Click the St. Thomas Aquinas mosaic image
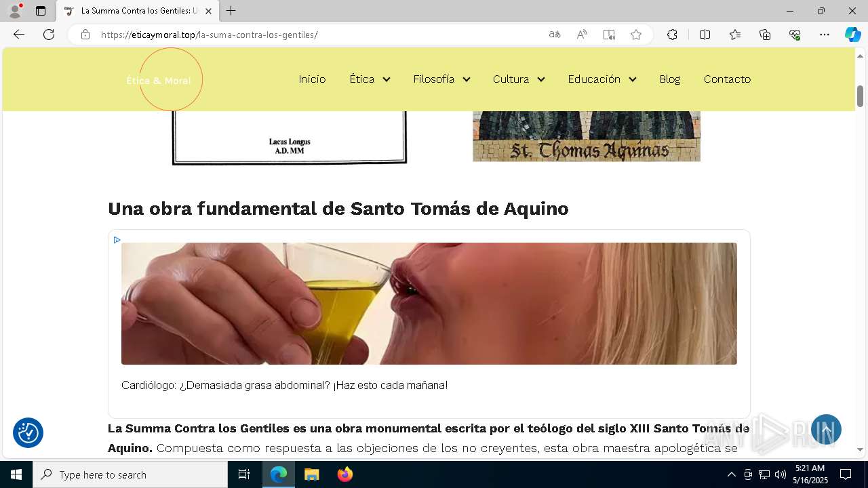Screen dimensions: 868x488 [587, 136]
